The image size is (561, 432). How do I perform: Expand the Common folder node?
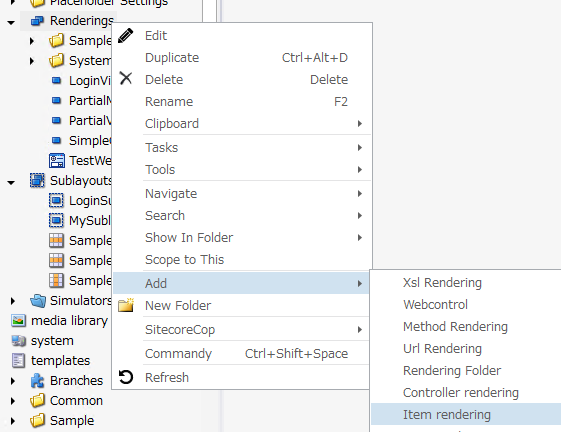pos(13,401)
